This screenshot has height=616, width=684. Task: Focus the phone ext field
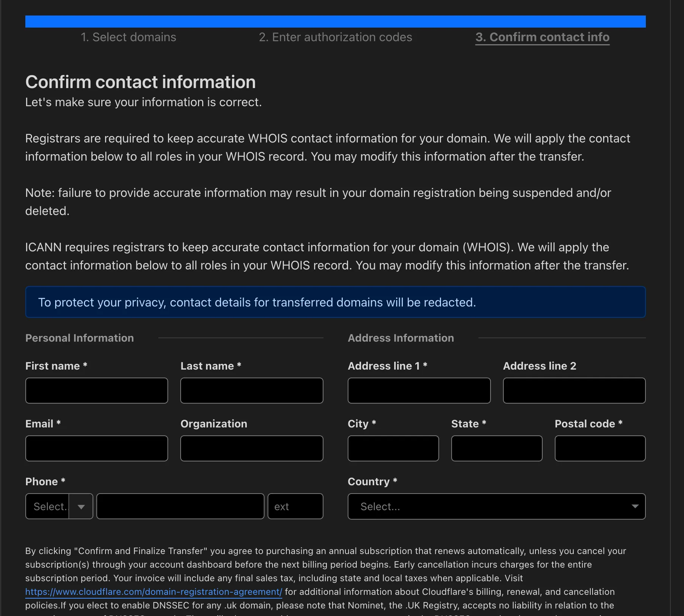pyautogui.click(x=295, y=506)
